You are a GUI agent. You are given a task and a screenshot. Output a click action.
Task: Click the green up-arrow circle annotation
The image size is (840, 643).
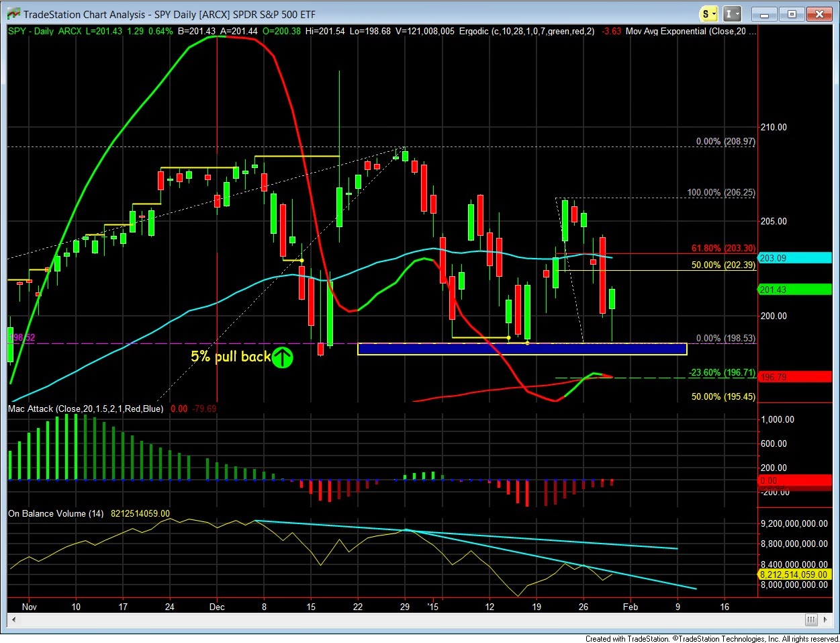click(x=282, y=357)
